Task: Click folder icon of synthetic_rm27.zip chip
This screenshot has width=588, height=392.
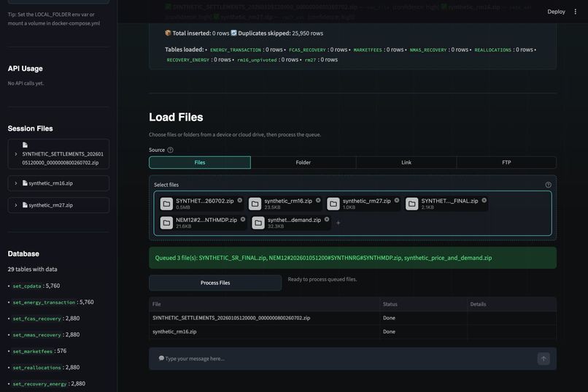Action: click(x=333, y=204)
